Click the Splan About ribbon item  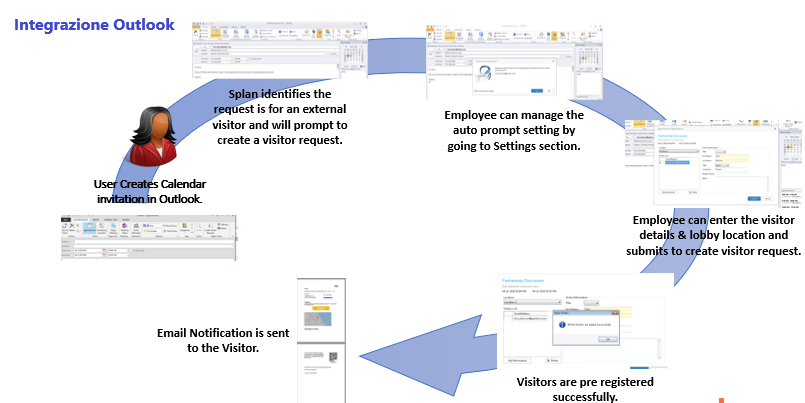click(x=222, y=228)
